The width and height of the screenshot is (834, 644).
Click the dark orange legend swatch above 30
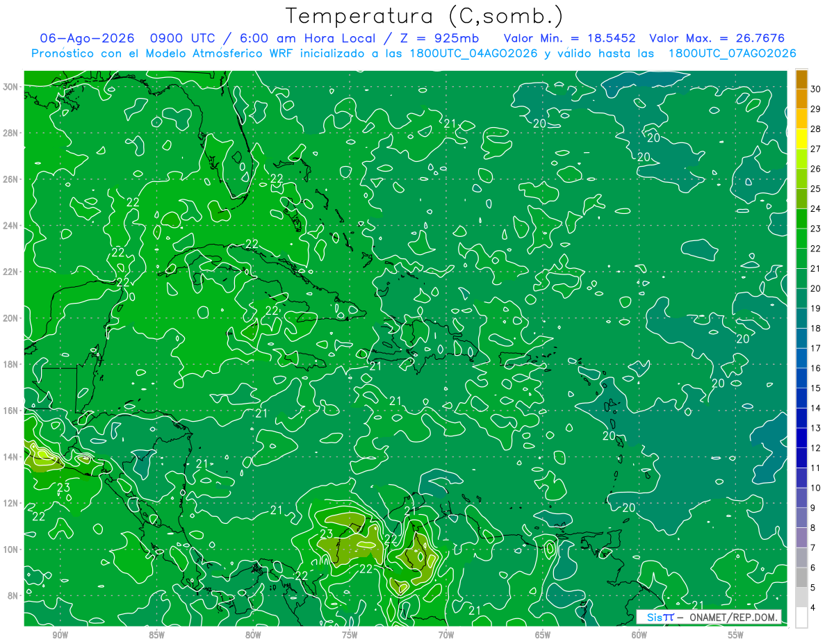pos(801,79)
